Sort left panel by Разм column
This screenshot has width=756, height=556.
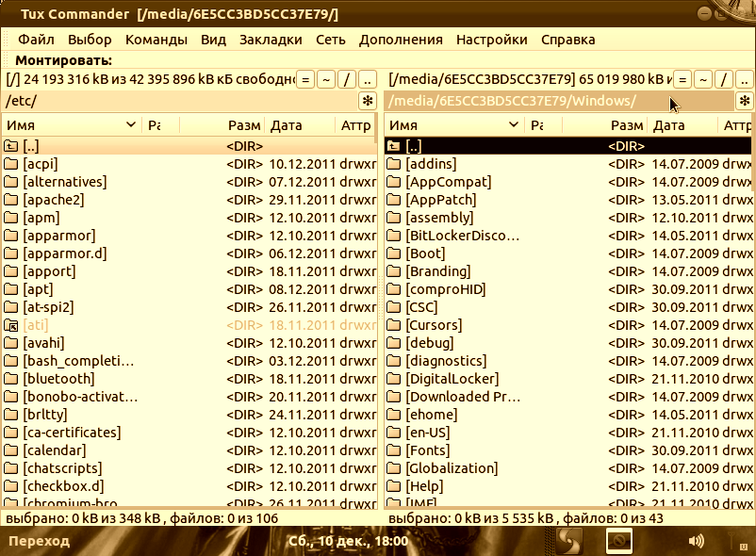click(222, 125)
